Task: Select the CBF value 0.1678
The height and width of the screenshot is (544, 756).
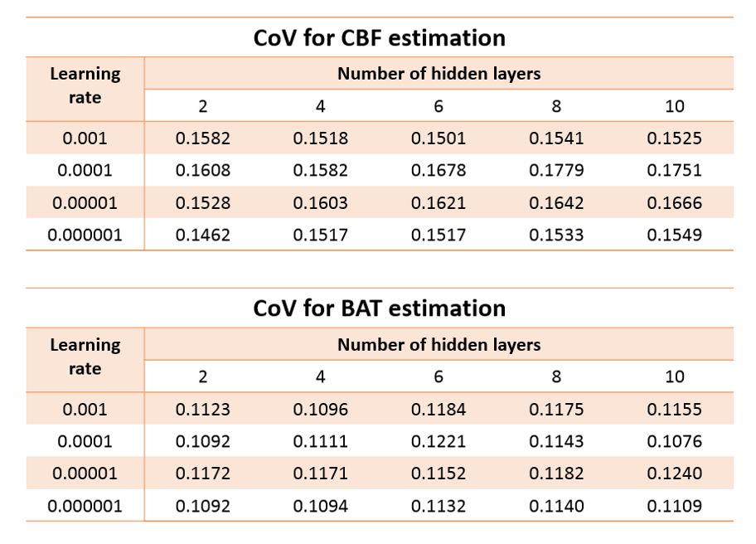Action: [x=439, y=171]
